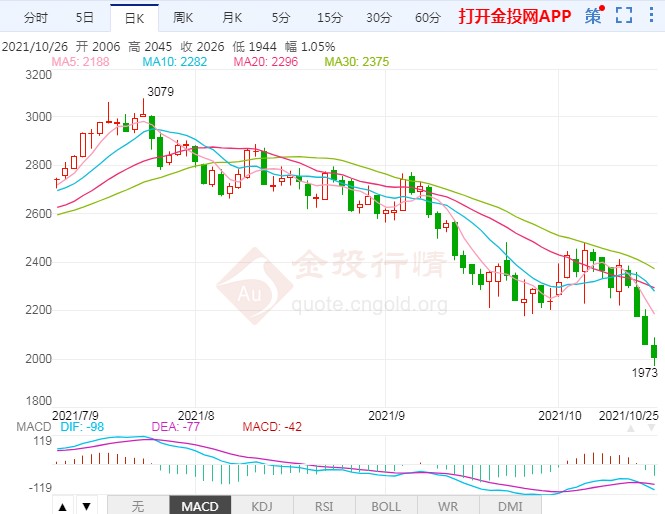665x514 pixels.
Task: Click the MA20: 2296 legend label
Action: (266, 62)
